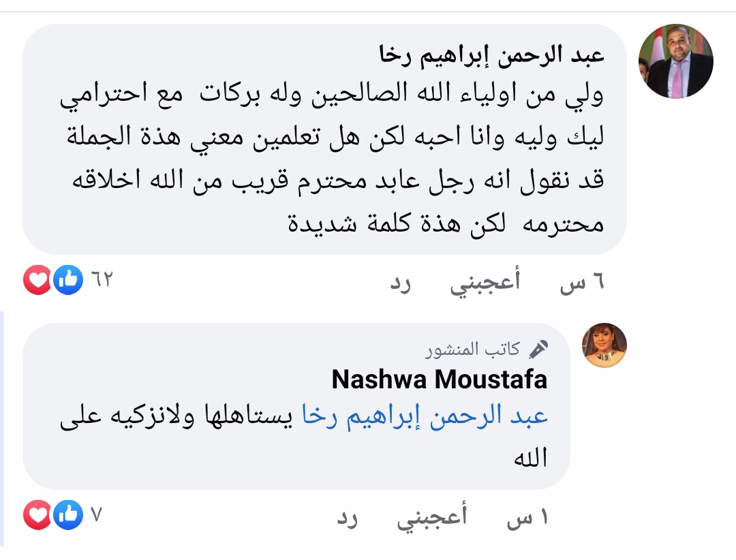Click the name Nashwa Moustafa
The height and width of the screenshot is (560, 736).
click(x=439, y=381)
